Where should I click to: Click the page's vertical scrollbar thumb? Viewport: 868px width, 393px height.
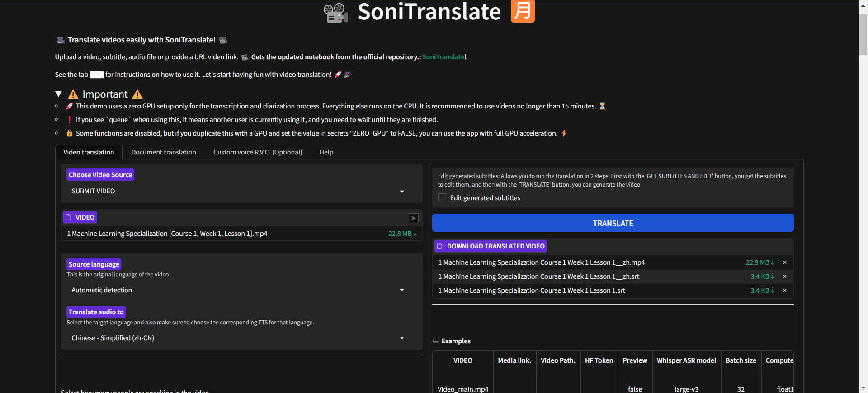tap(863, 34)
